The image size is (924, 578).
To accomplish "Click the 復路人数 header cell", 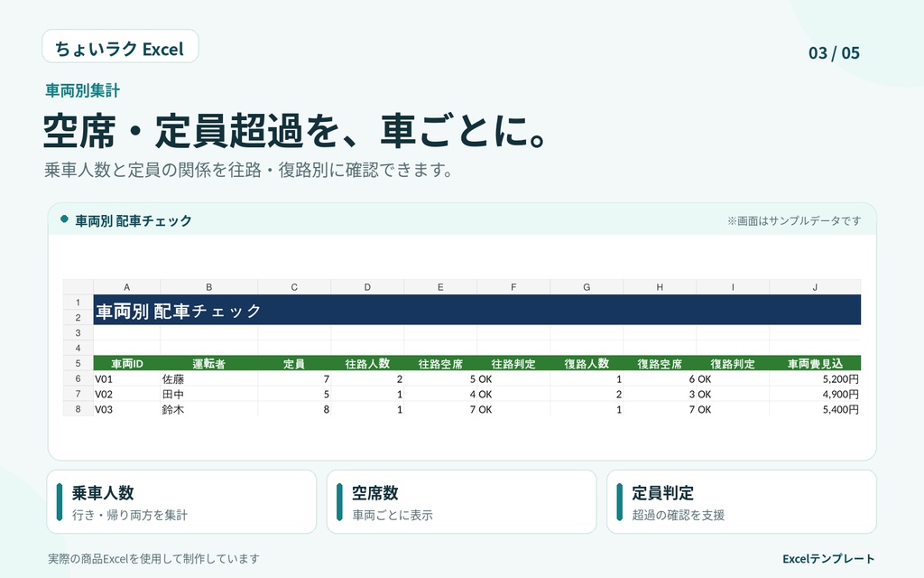I will [x=587, y=363].
